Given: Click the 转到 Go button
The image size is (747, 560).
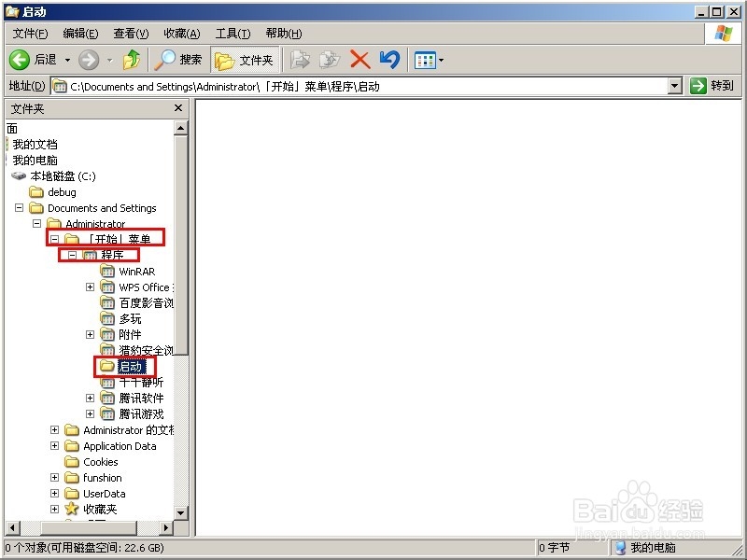Looking at the screenshot, I should tap(712, 86).
